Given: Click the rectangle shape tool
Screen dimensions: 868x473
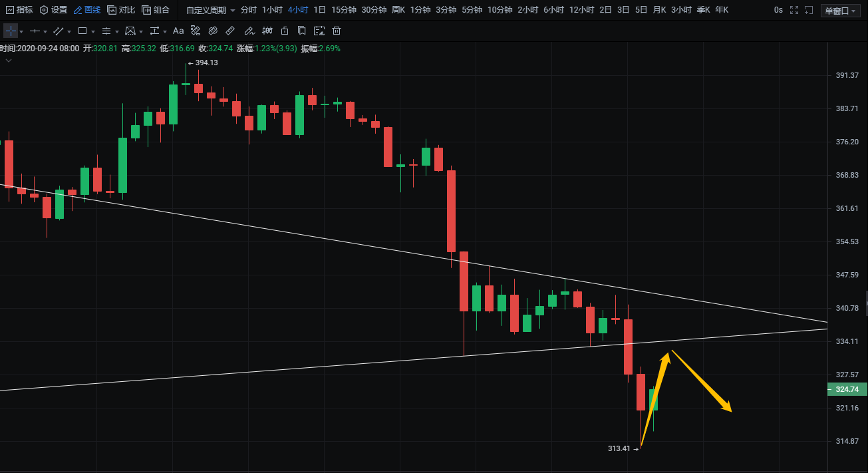Looking at the screenshot, I should coord(82,31).
